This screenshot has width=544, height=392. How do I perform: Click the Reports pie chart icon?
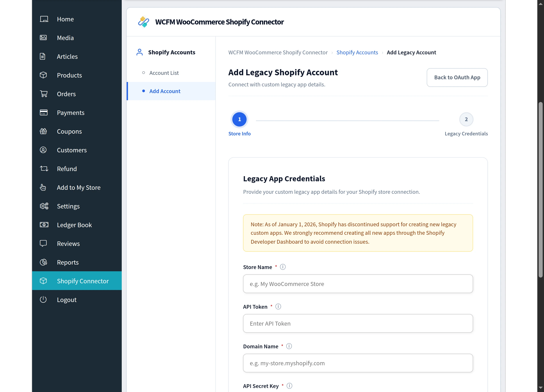[43, 262]
